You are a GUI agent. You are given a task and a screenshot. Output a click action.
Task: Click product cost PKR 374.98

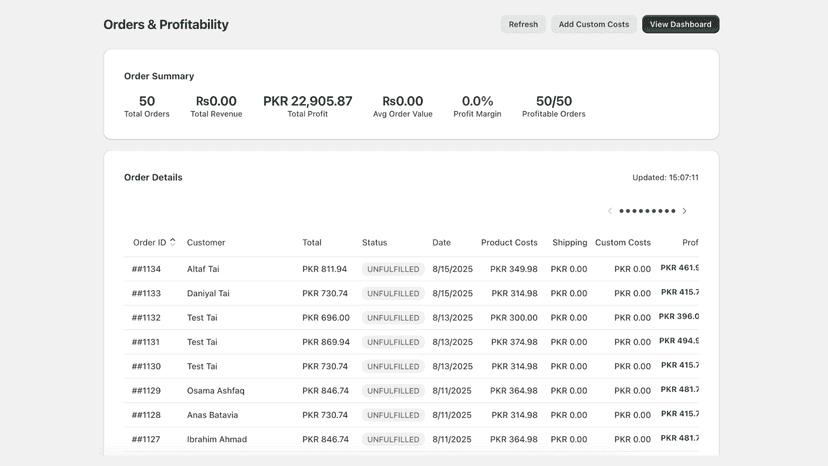click(514, 342)
